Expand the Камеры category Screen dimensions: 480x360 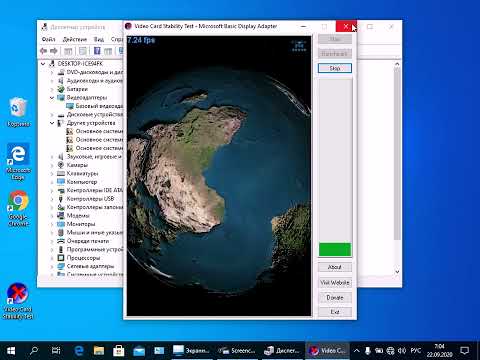coord(52,165)
